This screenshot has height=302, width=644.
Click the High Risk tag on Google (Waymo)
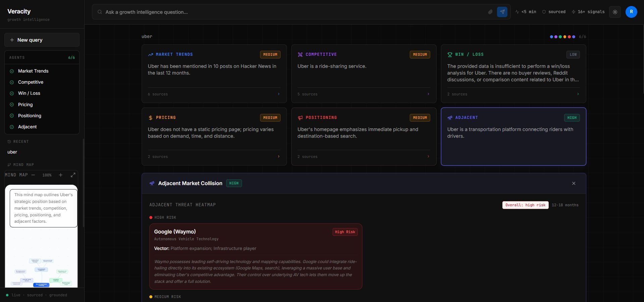(x=345, y=232)
